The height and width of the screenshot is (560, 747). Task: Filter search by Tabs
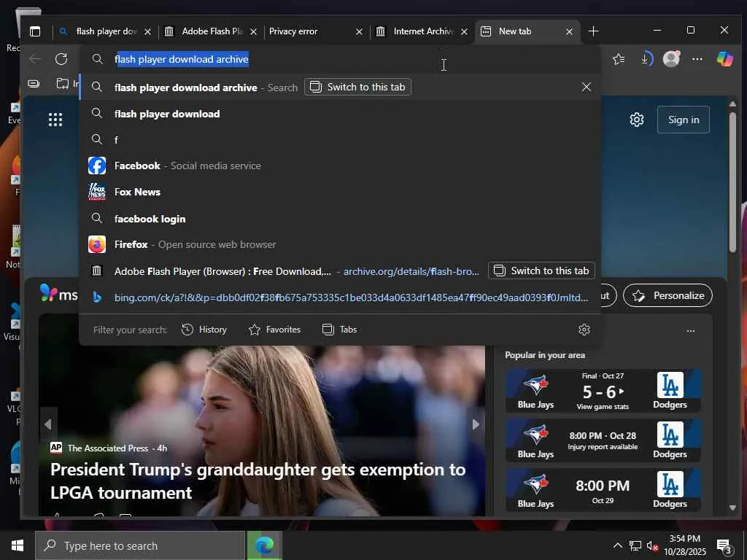click(x=340, y=330)
